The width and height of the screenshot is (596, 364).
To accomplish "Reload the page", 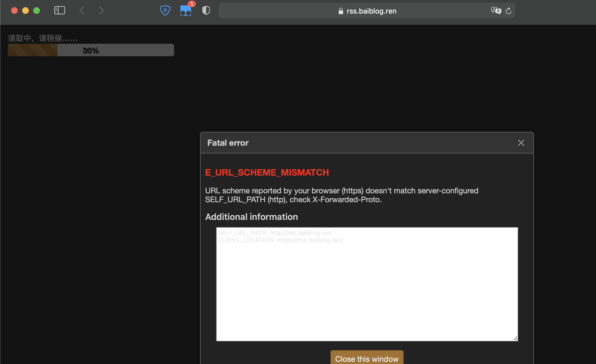I will pos(508,11).
